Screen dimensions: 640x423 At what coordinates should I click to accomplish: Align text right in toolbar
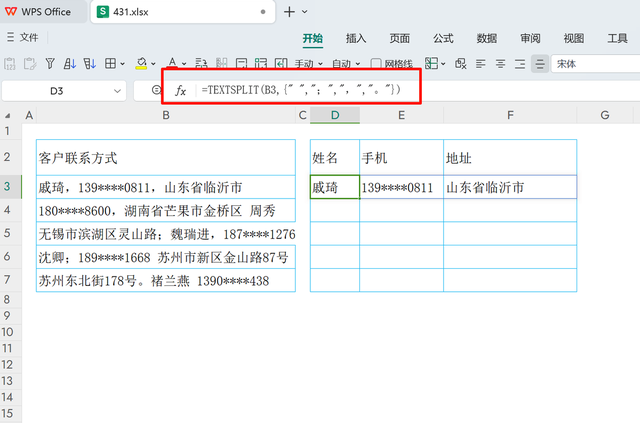pos(520,64)
